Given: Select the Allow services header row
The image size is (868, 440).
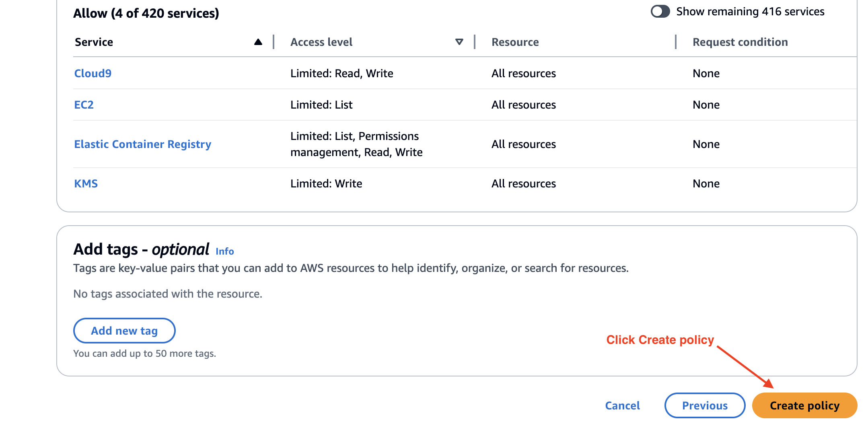Looking at the screenshot, I should click(x=146, y=13).
